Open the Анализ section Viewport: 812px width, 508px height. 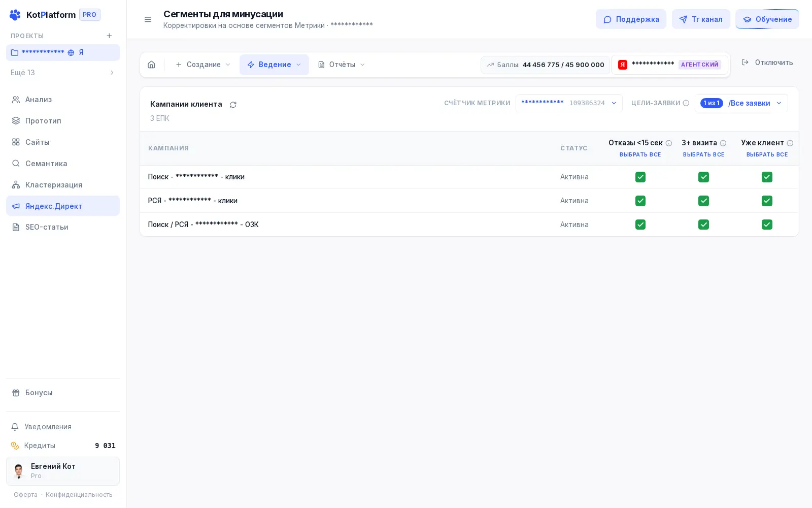[63, 100]
